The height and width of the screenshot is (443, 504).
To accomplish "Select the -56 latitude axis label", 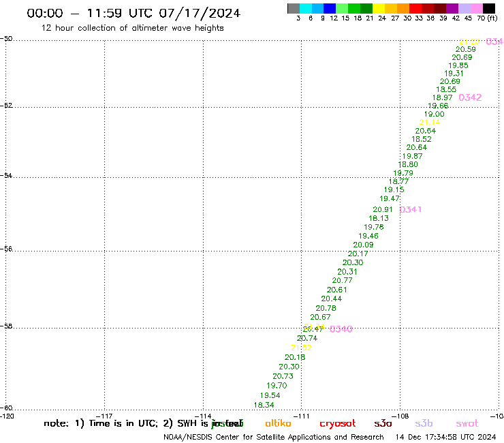I will click(6, 249).
